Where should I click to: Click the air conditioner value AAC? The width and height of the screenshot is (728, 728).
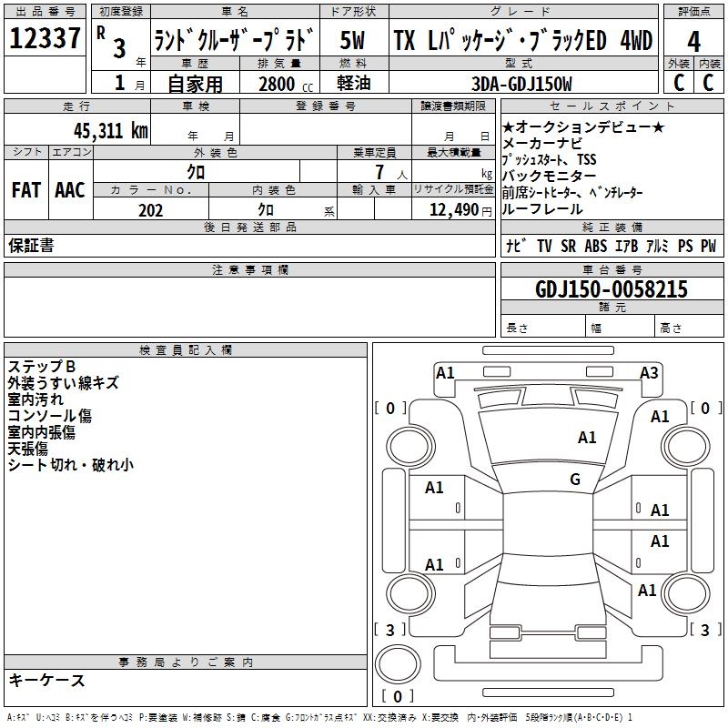click(70, 190)
